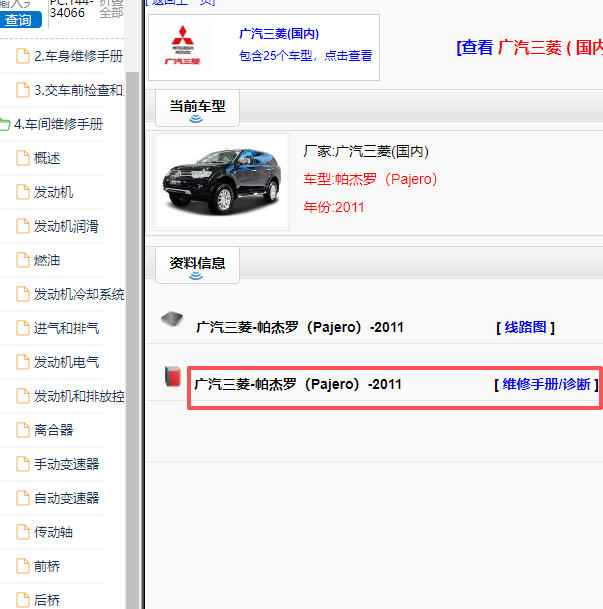Click the red repair manual book icon
603x609 pixels.
coord(173,376)
